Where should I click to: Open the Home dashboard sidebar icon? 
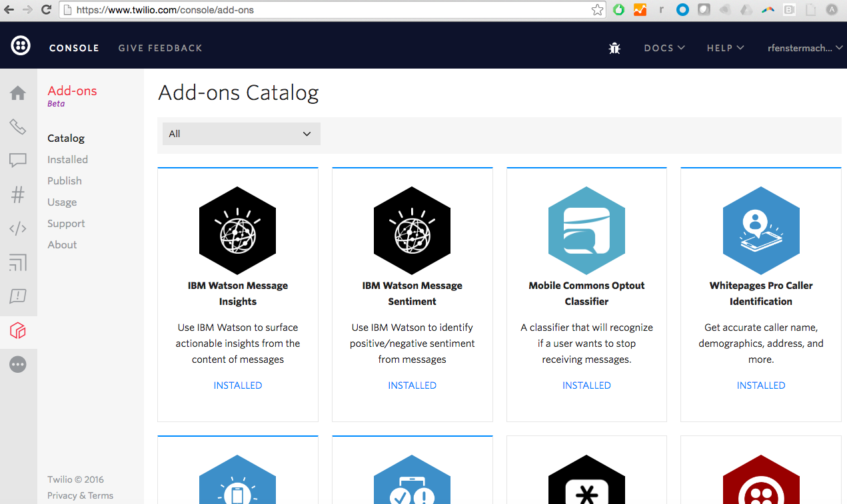click(18, 93)
